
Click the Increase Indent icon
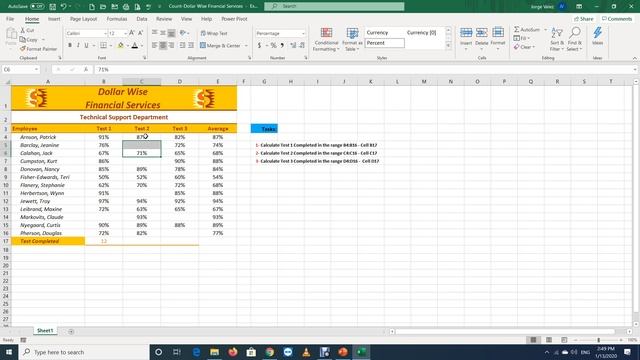coord(191,45)
